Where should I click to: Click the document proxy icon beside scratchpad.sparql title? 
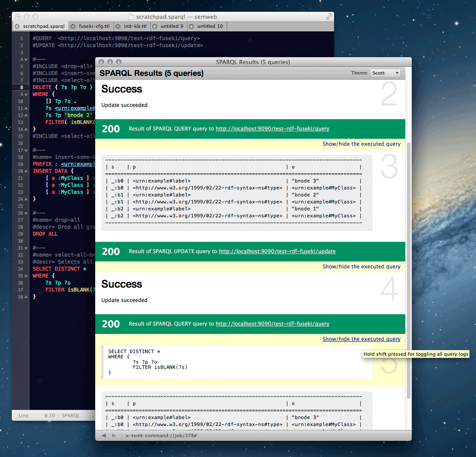pyautogui.click(x=131, y=17)
